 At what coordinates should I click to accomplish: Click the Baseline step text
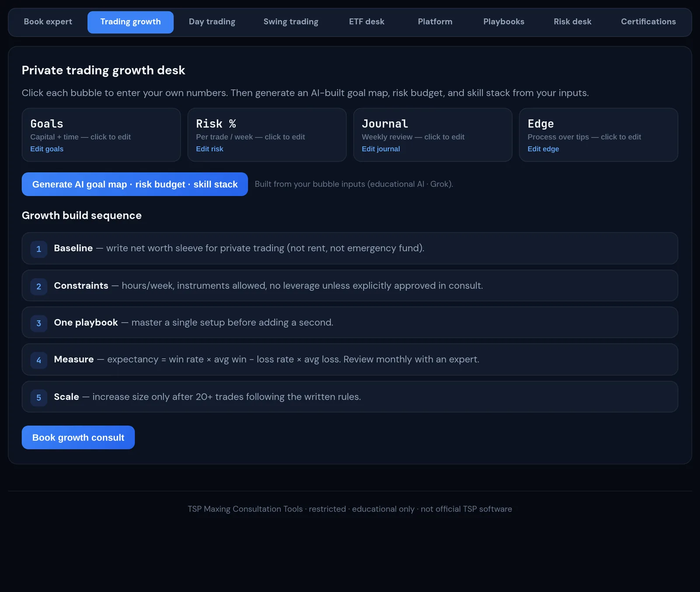[x=239, y=248]
